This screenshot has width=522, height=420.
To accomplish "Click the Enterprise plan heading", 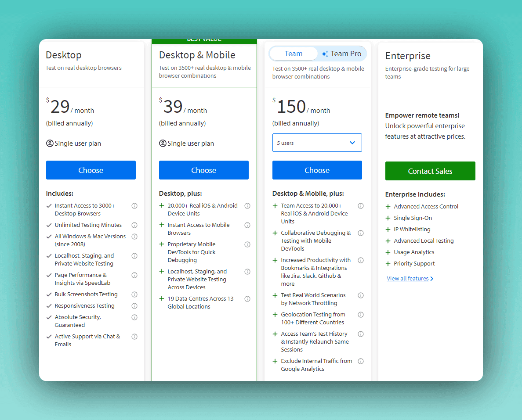I will 408,56.
